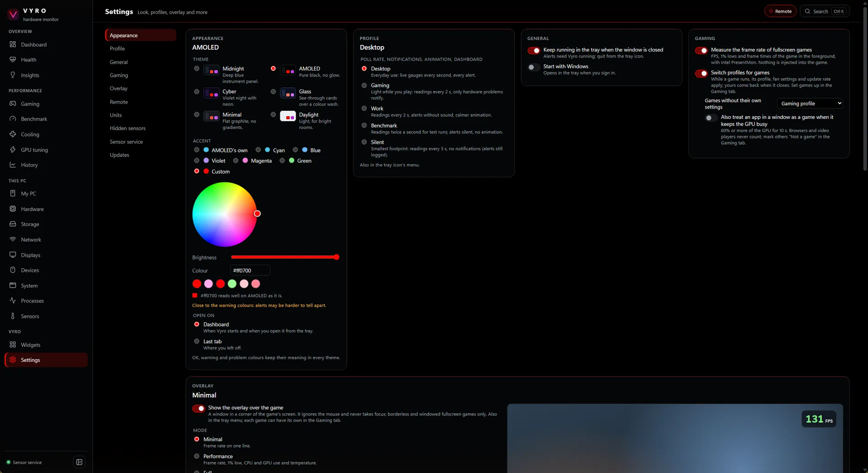The height and width of the screenshot is (473, 868).
Task: Open Insights lightbulb icon
Action: tap(13, 75)
